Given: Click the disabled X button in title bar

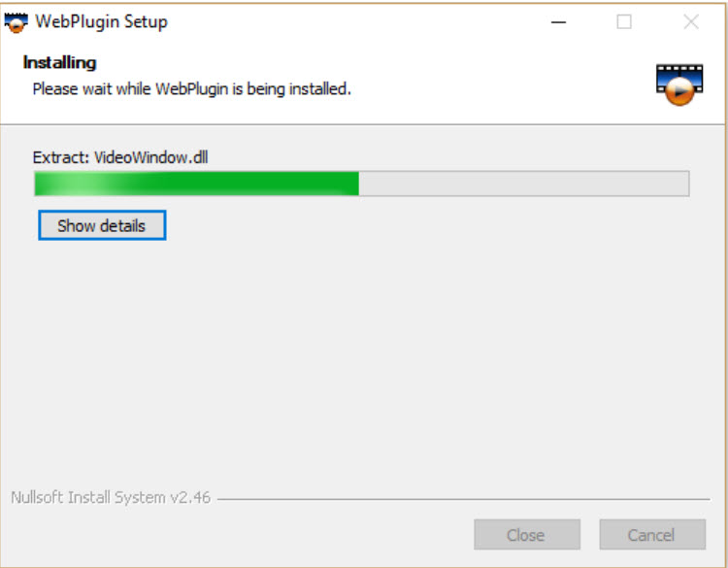Looking at the screenshot, I should 691,21.
